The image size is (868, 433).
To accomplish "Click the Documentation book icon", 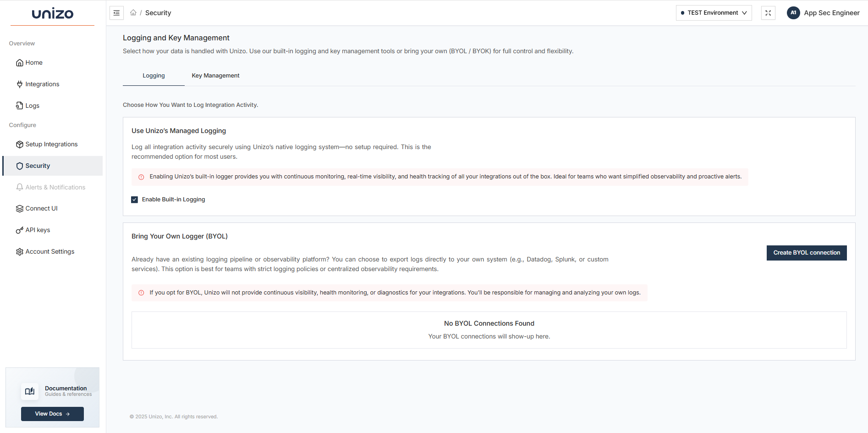I will click(30, 391).
